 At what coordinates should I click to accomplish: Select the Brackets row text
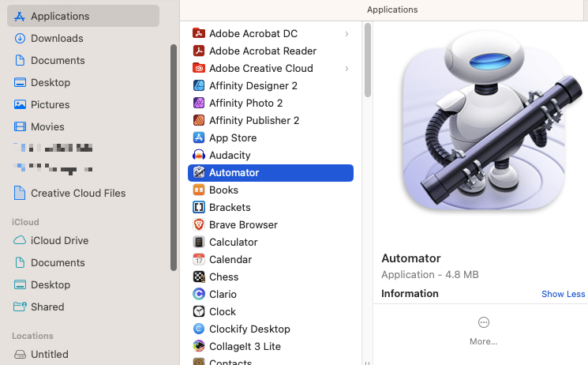click(x=230, y=207)
